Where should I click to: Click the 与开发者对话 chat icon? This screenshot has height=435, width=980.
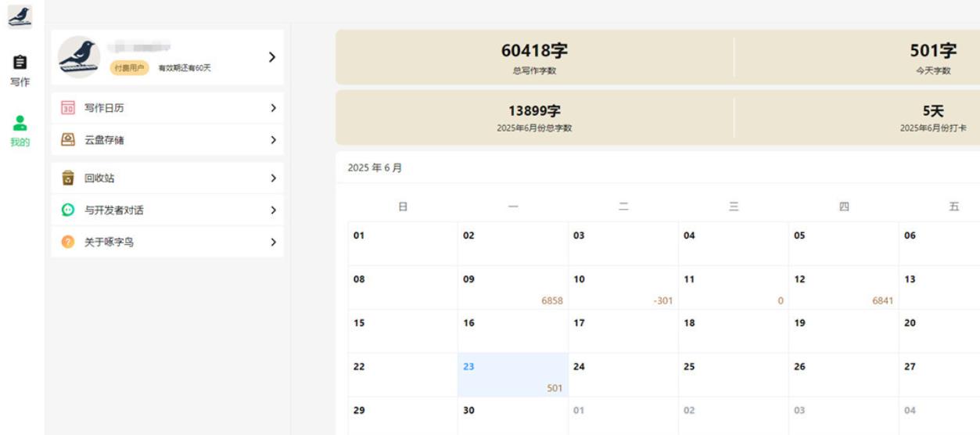coord(68,210)
